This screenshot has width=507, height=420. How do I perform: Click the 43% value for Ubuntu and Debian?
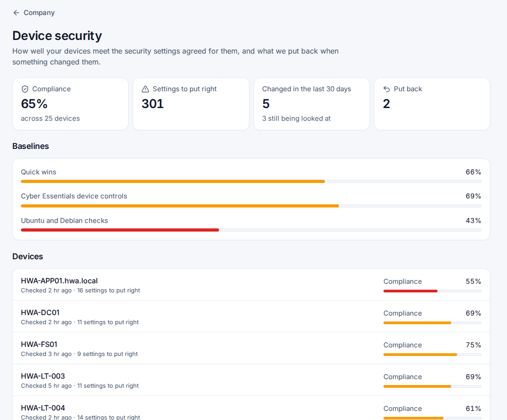tap(473, 221)
